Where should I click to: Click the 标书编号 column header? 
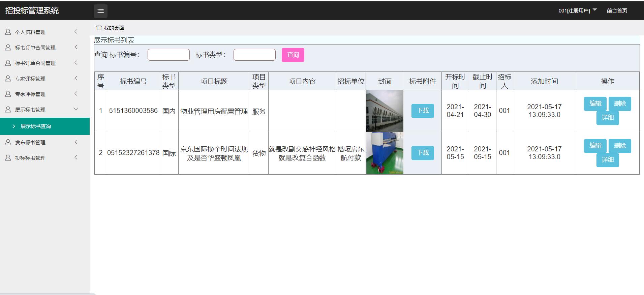(133, 81)
